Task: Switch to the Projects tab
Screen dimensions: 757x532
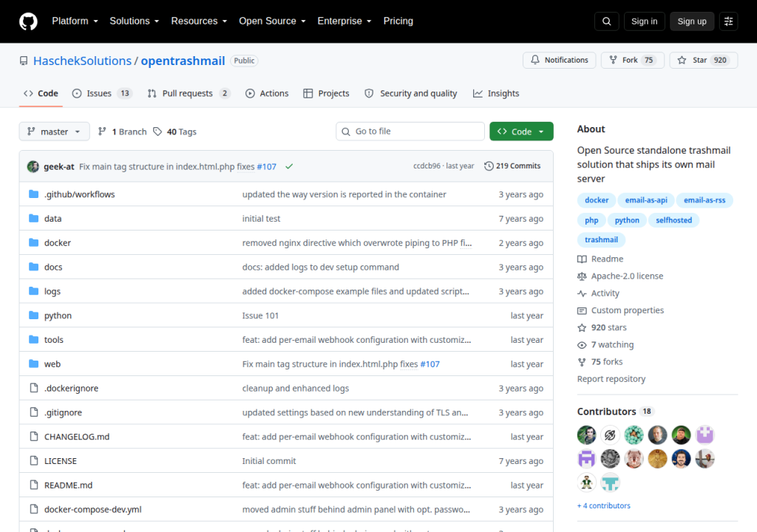Action: [326, 93]
